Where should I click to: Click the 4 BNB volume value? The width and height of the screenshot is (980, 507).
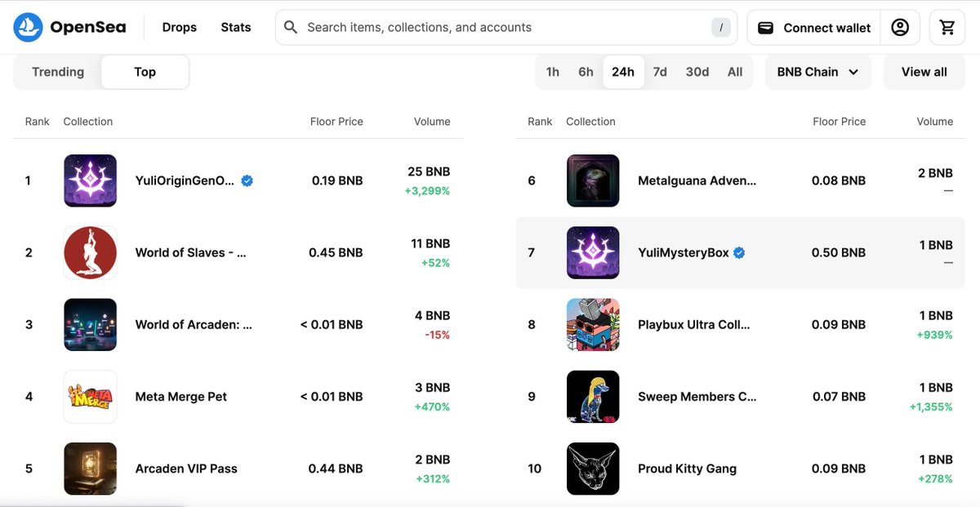tap(433, 315)
